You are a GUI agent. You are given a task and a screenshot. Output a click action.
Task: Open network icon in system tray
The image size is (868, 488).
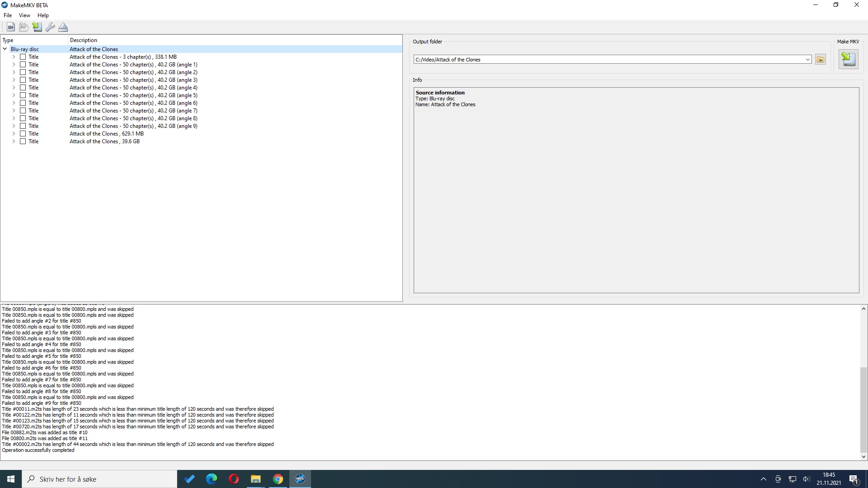793,479
